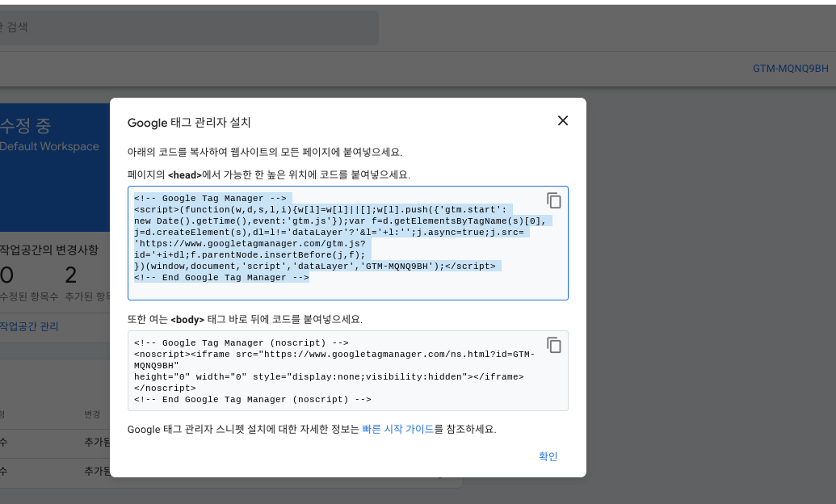Image resolution: width=836 pixels, height=504 pixels.
Task: Copy the noscript body code snippet
Action: 554,345
